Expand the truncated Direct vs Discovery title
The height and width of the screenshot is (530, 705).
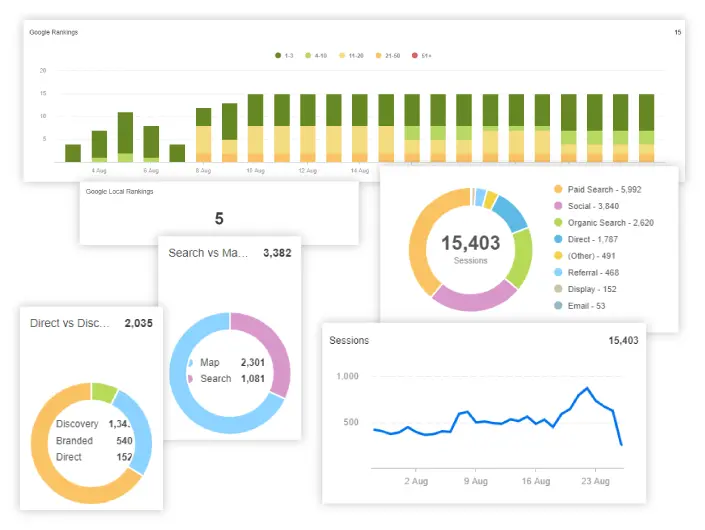pyautogui.click(x=71, y=323)
